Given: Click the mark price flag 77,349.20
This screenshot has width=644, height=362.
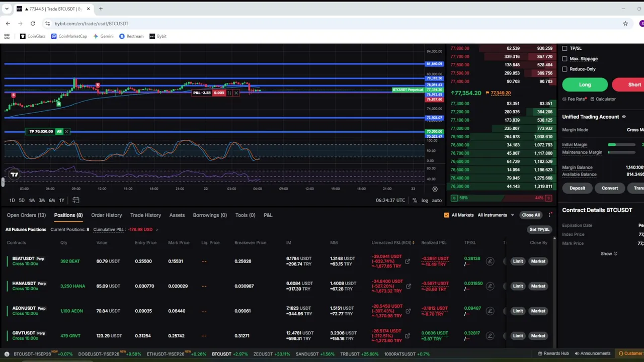Looking at the screenshot, I should [499, 93].
